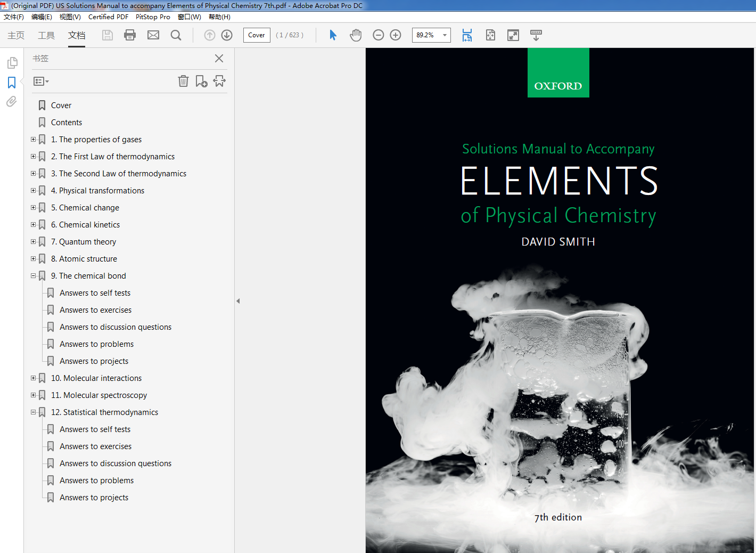Image resolution: width=756 pixels, height=553 pixels.
Task: Open chapter 9 Answers to projects
Action: [x=94, y=361]
